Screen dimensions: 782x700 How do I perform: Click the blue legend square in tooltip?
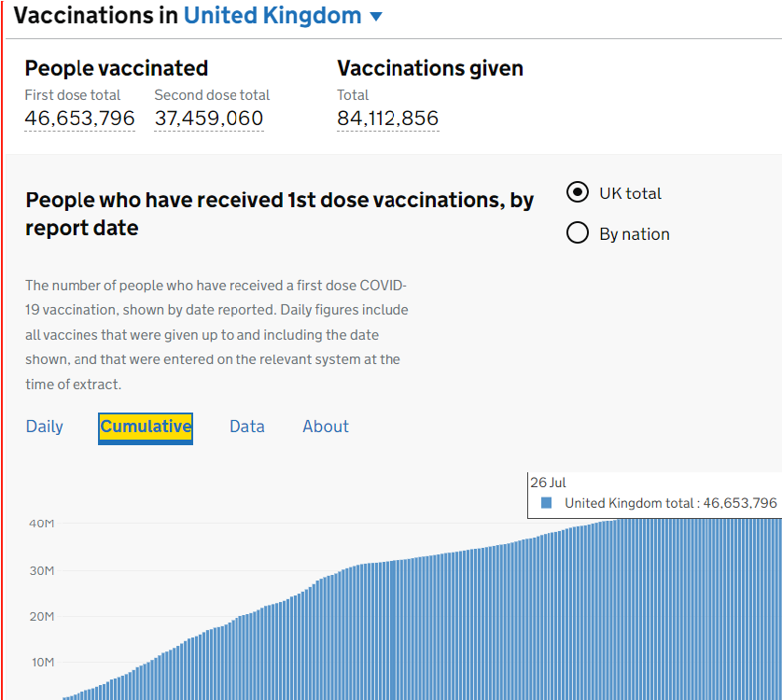click(547, 502)
